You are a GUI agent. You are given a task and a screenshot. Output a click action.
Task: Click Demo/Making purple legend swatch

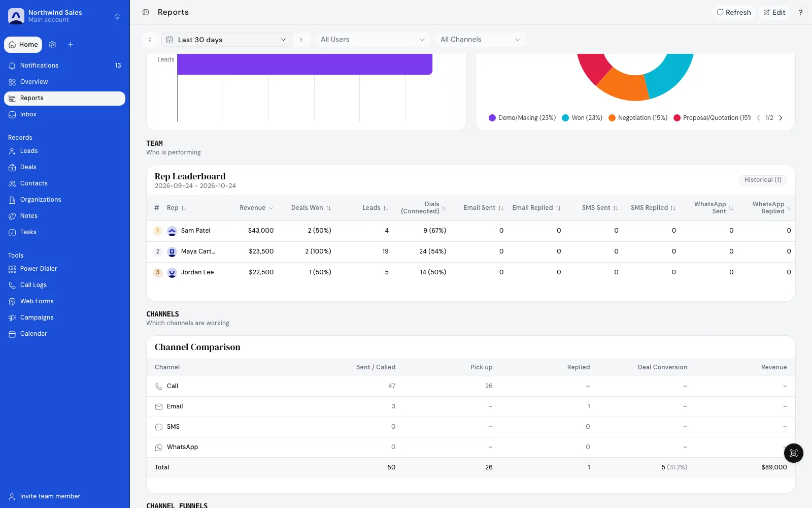click(492, 118)
